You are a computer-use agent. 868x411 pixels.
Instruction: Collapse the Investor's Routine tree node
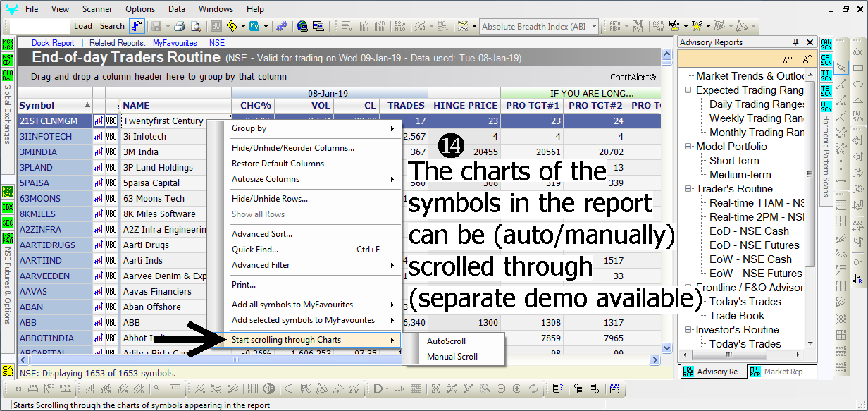tap(688, 330)
